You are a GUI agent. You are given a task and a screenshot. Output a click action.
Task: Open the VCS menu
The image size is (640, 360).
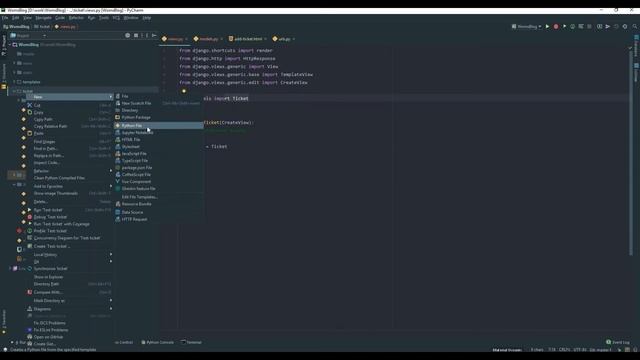(x=116, y=18)
